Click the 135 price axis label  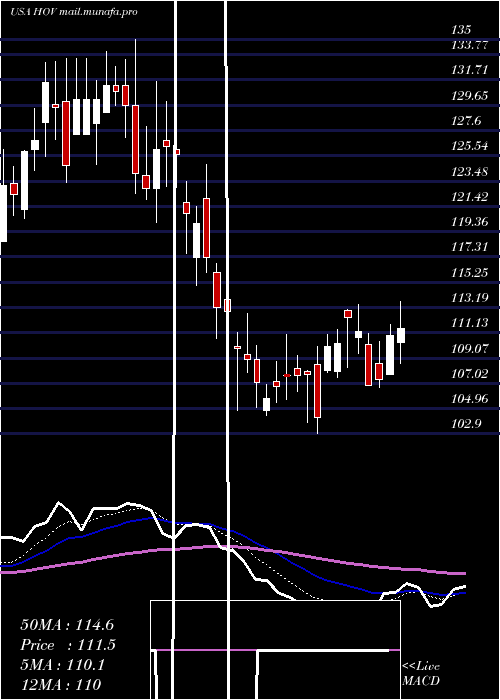pos(461,30)
